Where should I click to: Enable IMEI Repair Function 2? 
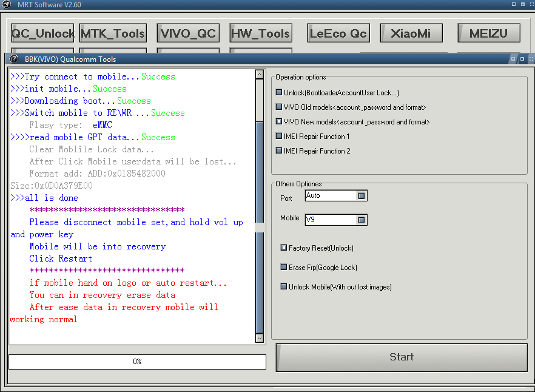click(279, 150)
